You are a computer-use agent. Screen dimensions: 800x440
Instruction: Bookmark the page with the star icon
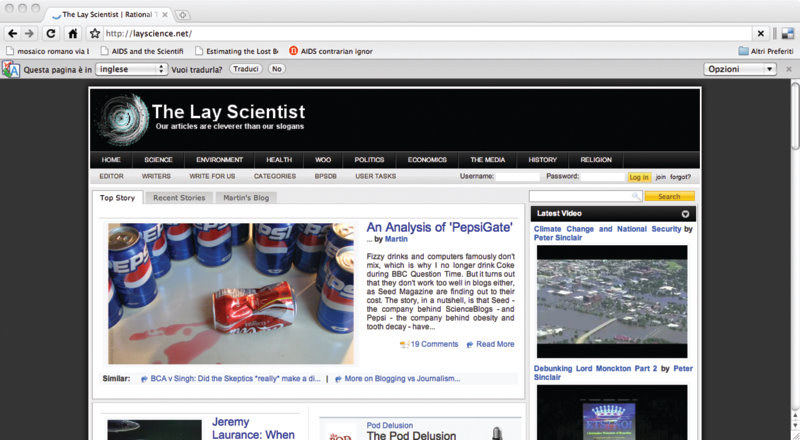point(95,34)
